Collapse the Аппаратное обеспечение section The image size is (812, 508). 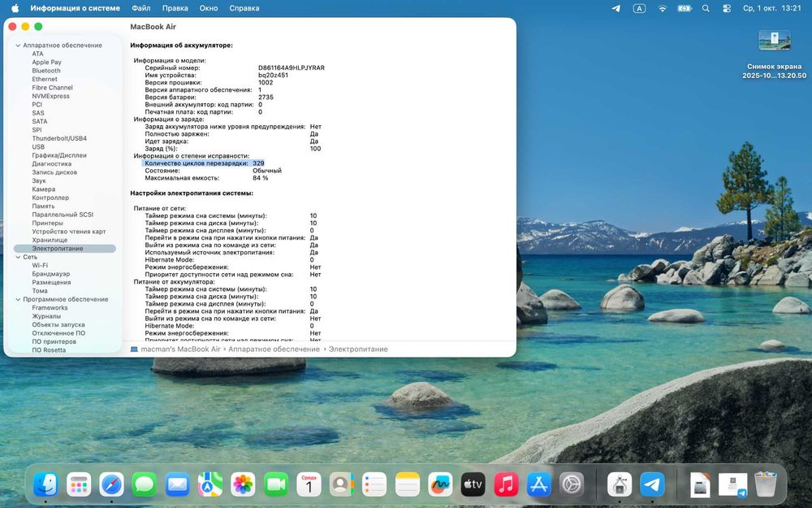[18, 46]
